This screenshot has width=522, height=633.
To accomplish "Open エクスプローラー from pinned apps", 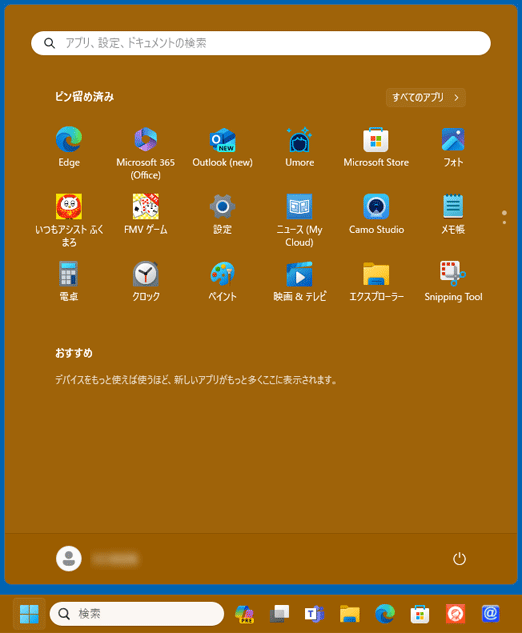I will 376,281.
